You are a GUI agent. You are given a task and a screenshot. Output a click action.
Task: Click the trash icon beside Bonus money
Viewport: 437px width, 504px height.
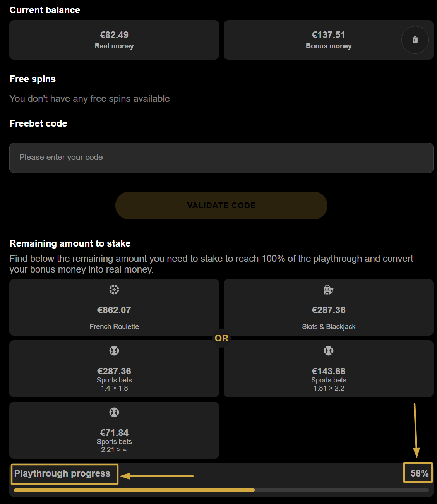pyautogui.click(x=415, y=40)
